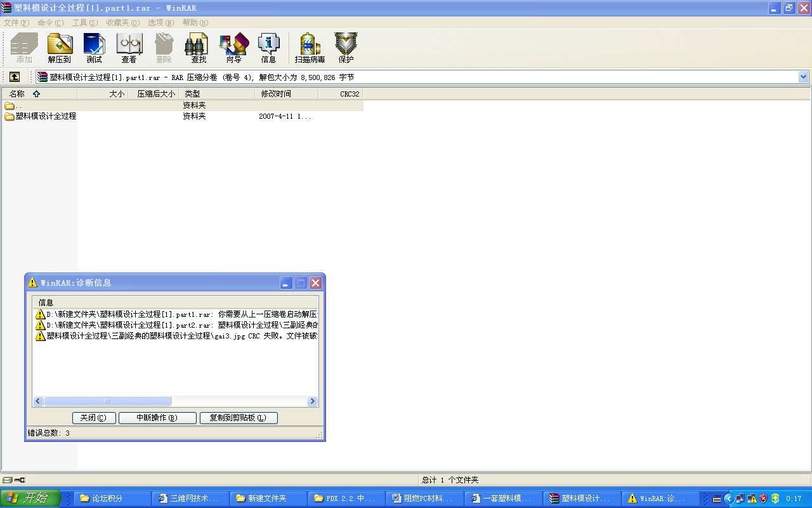The height and width of the screenshot is (508, 812).
Task: Open the 文件 (File) menu
Action: click(x=16, y=23)
